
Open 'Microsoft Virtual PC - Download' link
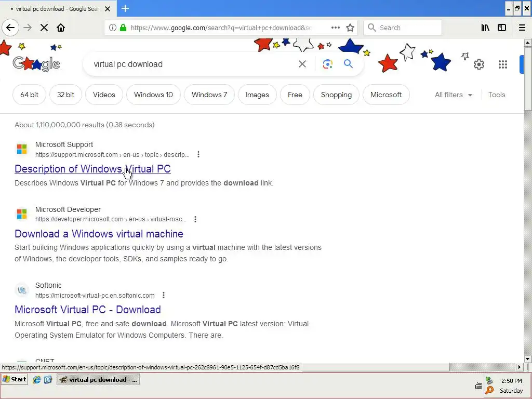point(87,310)
